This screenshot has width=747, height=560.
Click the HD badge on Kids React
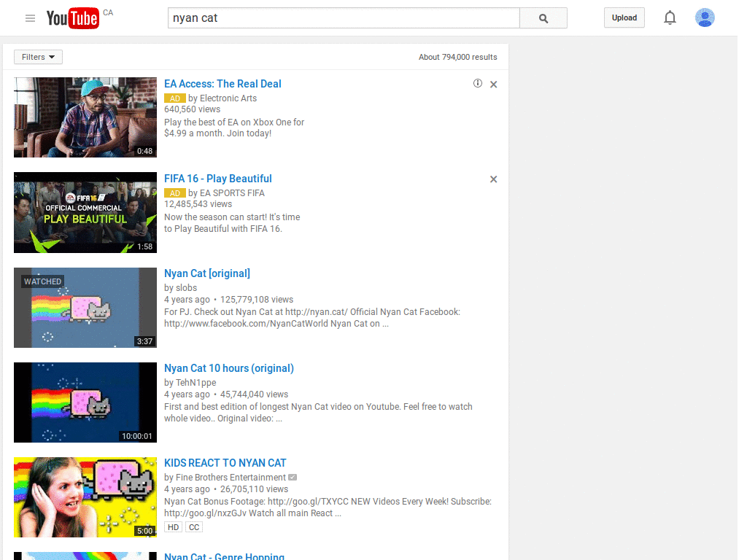pos(174,527)
